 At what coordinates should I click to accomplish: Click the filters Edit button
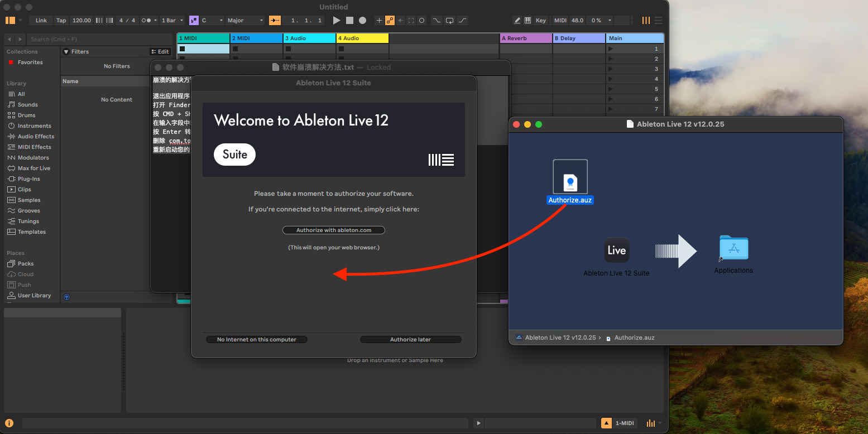coord(160,51)
